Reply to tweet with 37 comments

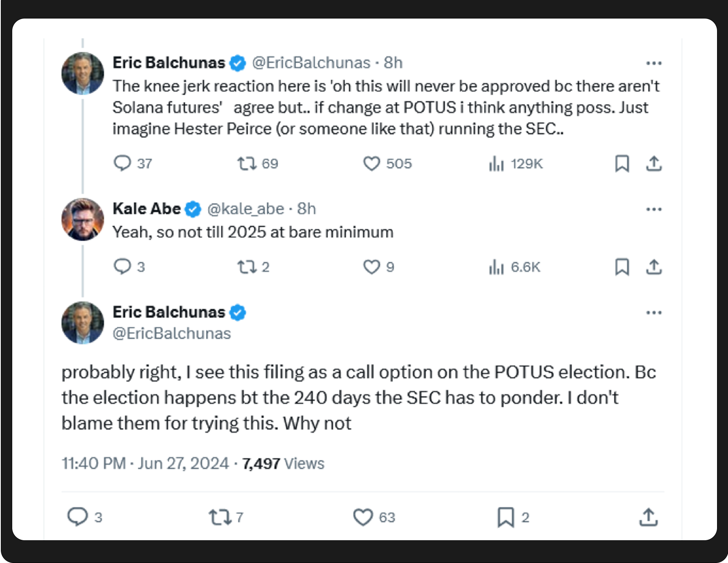point(122,163)
